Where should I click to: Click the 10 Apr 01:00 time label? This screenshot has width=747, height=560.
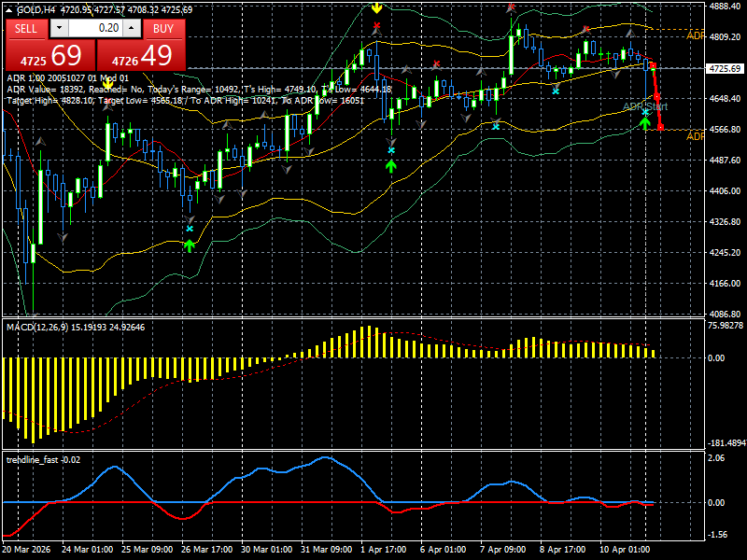(x=625, y=549)
